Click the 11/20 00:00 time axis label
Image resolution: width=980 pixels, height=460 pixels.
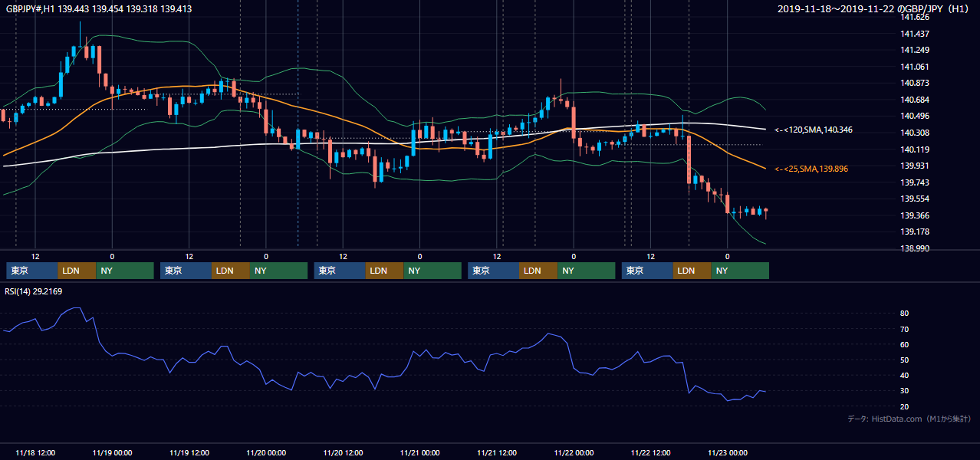point(266,452)
